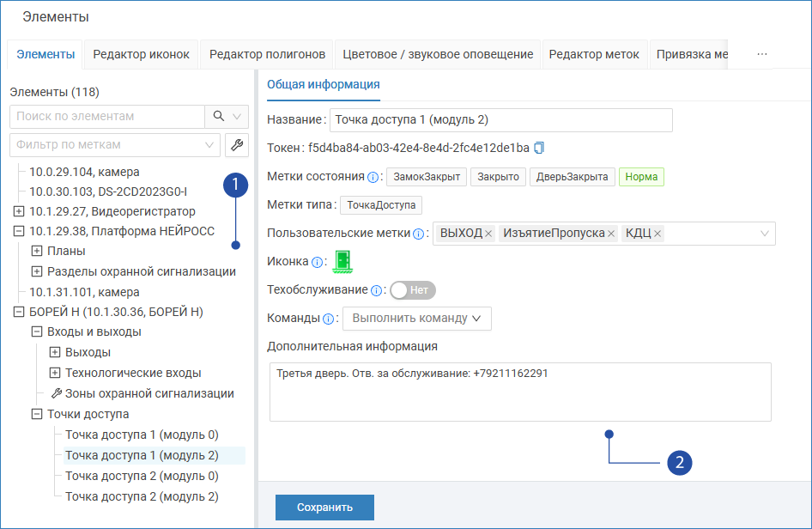Open the Выполнить команду dropdown
The width and height of the screenshot is (812, 529).
417,319
